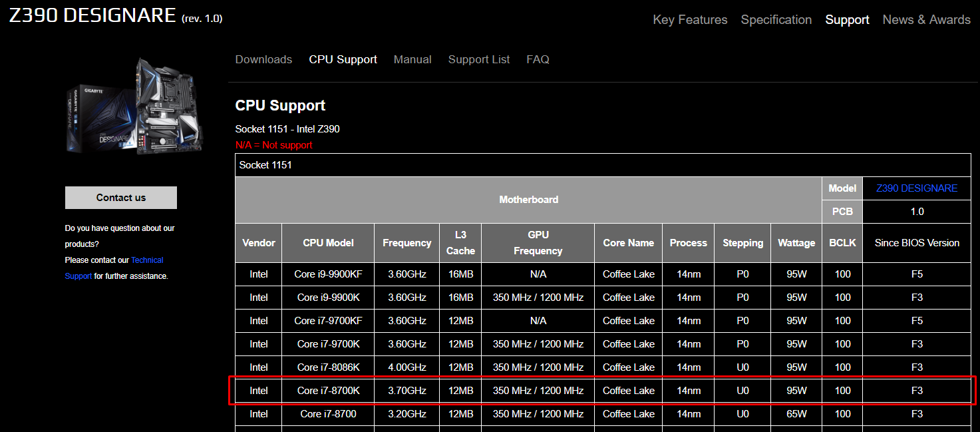Click the L3 Cache column header
Image resolution: width=980 pixels, height=432 pixels.
460,243
